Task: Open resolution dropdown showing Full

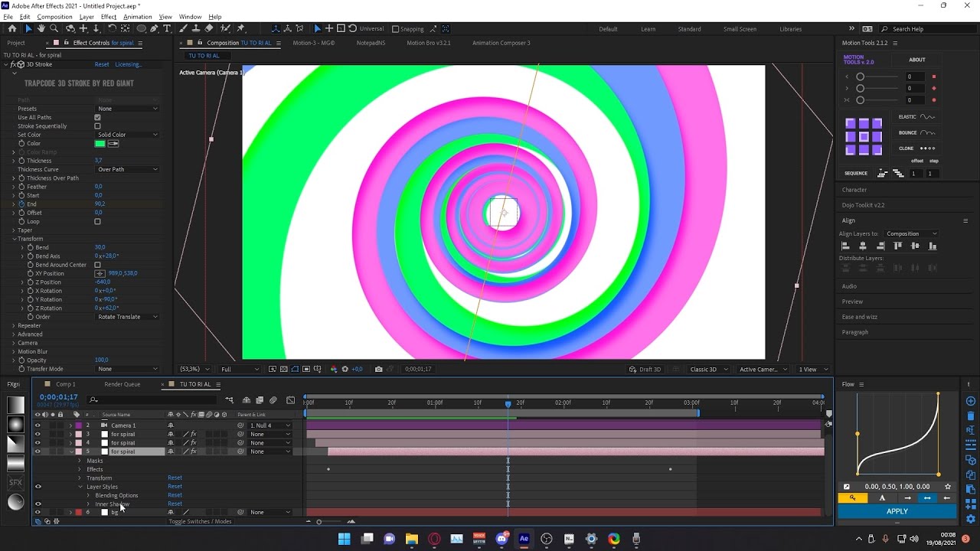Action: coord(240,369)
